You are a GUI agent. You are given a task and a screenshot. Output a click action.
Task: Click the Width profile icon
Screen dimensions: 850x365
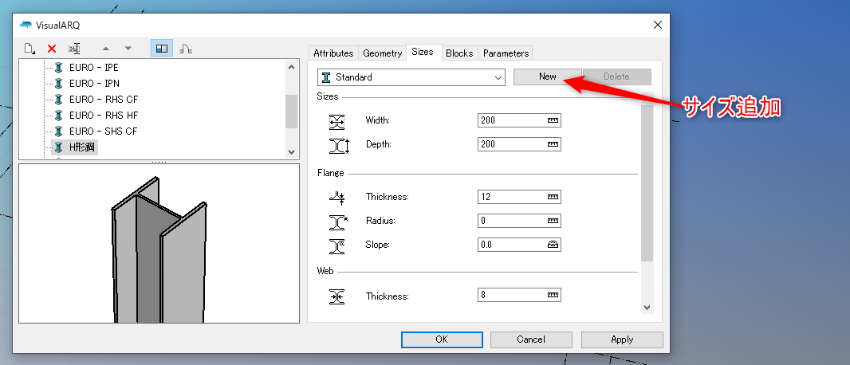(x=337, y=122)
